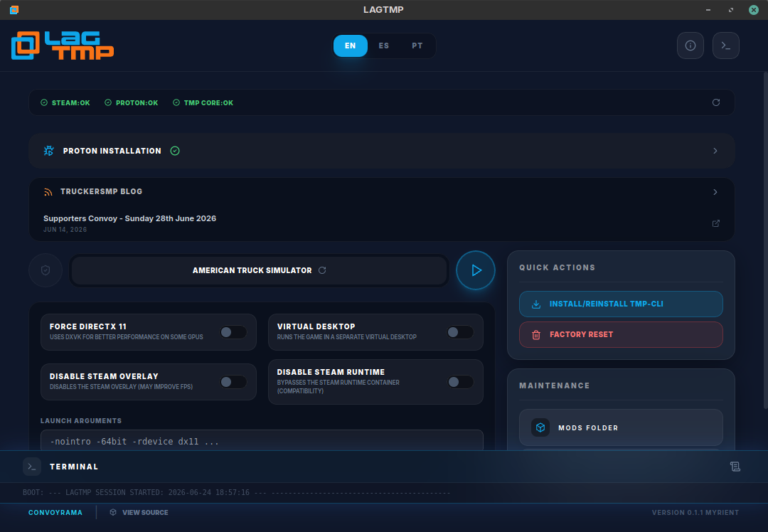Image resolution: width=768 pixels, height=532 pixels.
Task: Open the info button in header
Action: (690, 46)
